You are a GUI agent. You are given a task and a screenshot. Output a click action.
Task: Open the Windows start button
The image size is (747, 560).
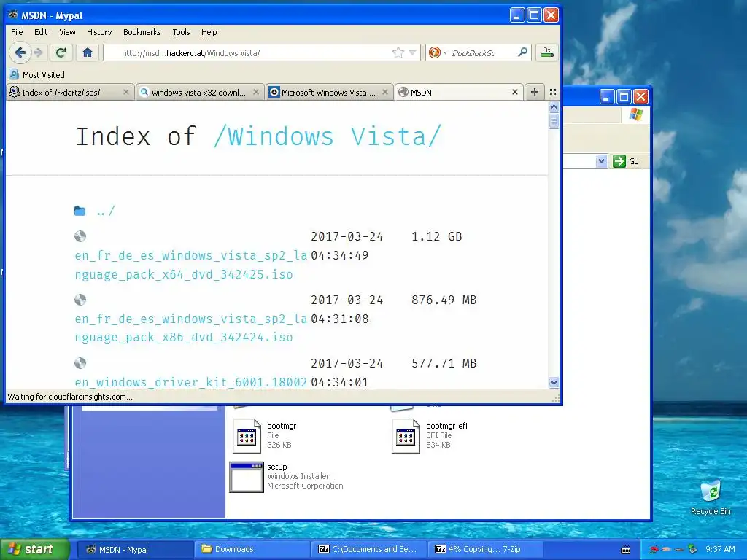point(34,549)
